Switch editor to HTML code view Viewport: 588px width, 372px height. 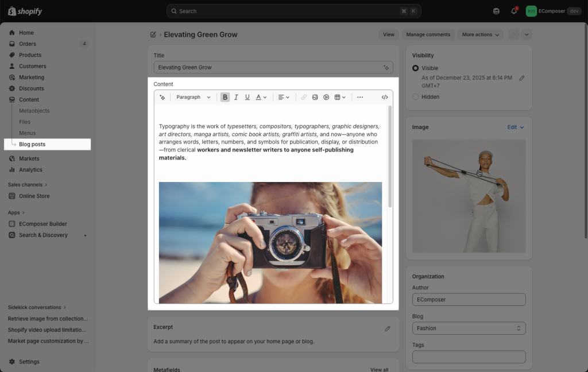[x=385, y=98]
